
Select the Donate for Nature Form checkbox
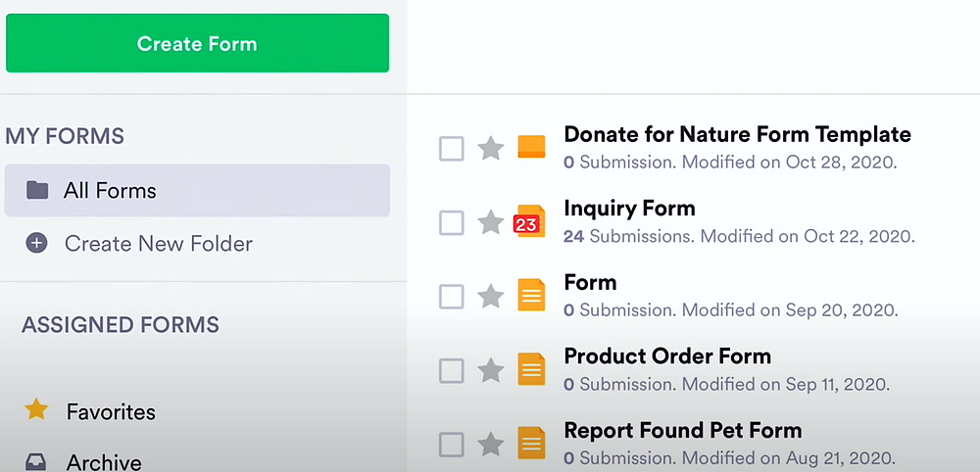pos(451,149)
